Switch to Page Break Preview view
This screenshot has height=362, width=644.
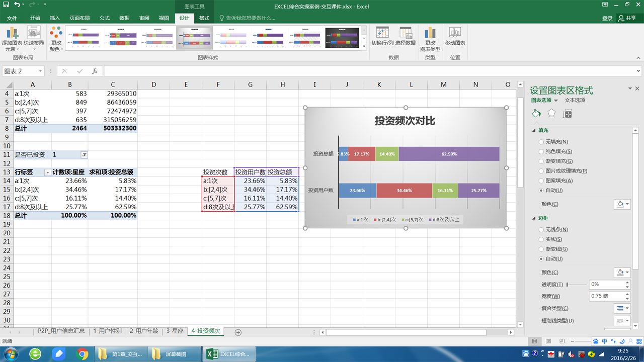coord(561,341)
